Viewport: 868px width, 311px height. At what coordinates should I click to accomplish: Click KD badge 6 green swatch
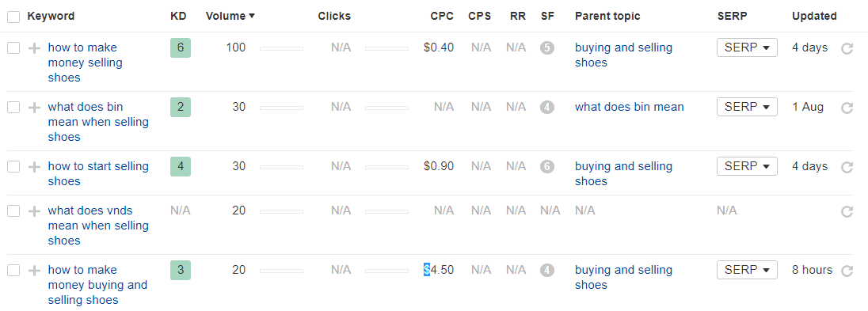(181, 48)
